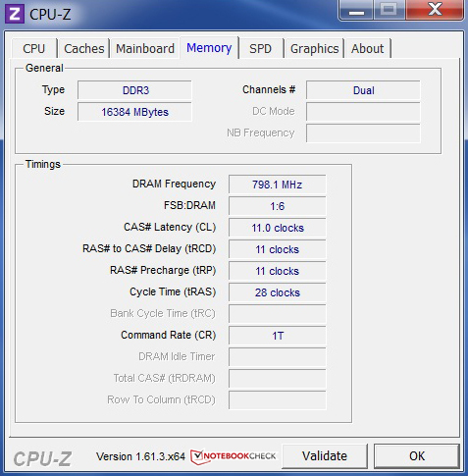Click the Size field showing 16384 MBytes
The image size is (468, 476).
(134, 112)
